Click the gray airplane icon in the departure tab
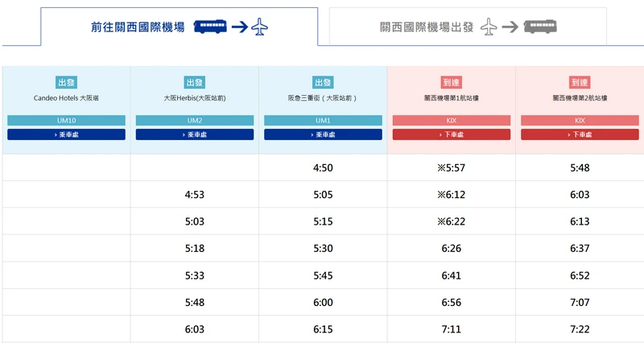Screen dimensions: 644x343 489,27
